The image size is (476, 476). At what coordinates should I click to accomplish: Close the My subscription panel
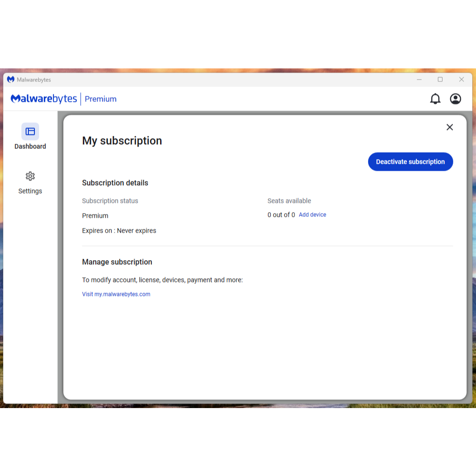(x=449, y=127)
